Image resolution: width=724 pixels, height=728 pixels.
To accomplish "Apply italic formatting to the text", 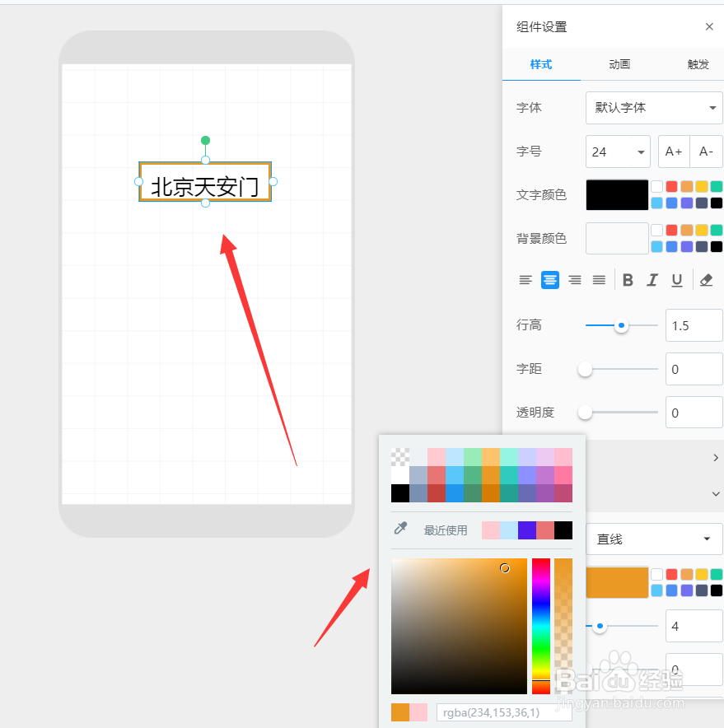I will pyautogui.click(x=652, y=280).
